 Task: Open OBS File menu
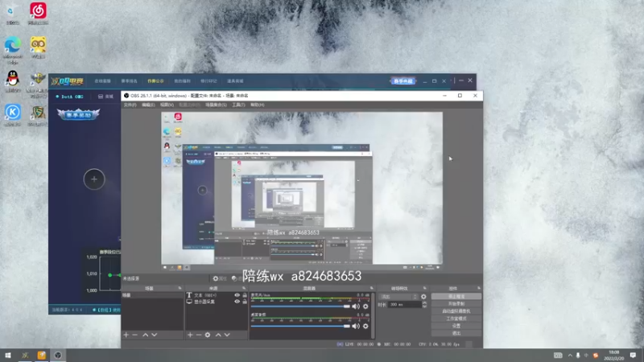click(130, 105)
